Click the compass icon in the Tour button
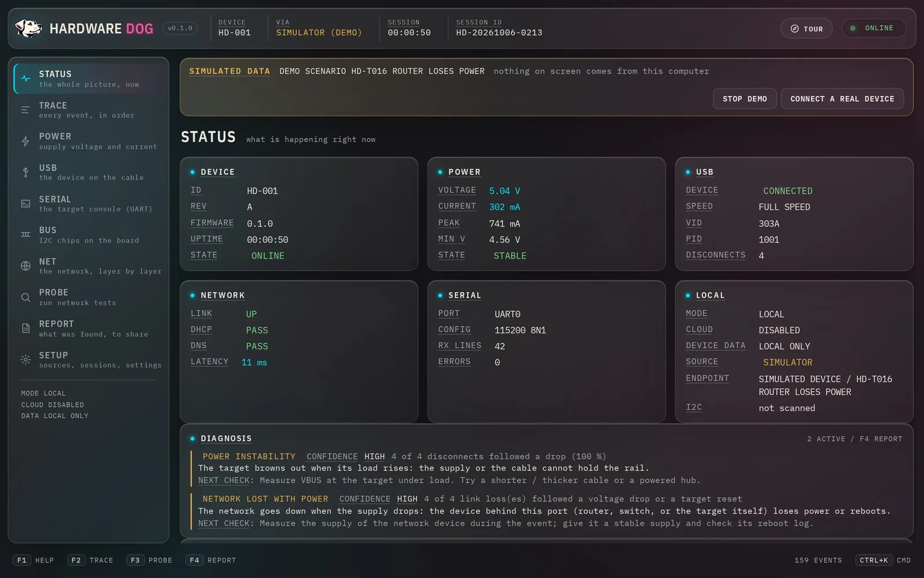924x578 pixels. click(x=795, y=29)
